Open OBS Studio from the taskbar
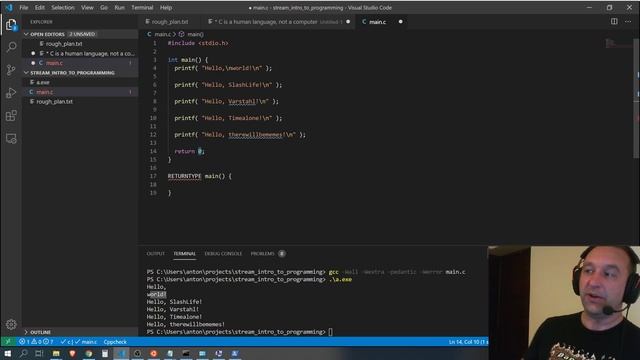 coord(138,353)
